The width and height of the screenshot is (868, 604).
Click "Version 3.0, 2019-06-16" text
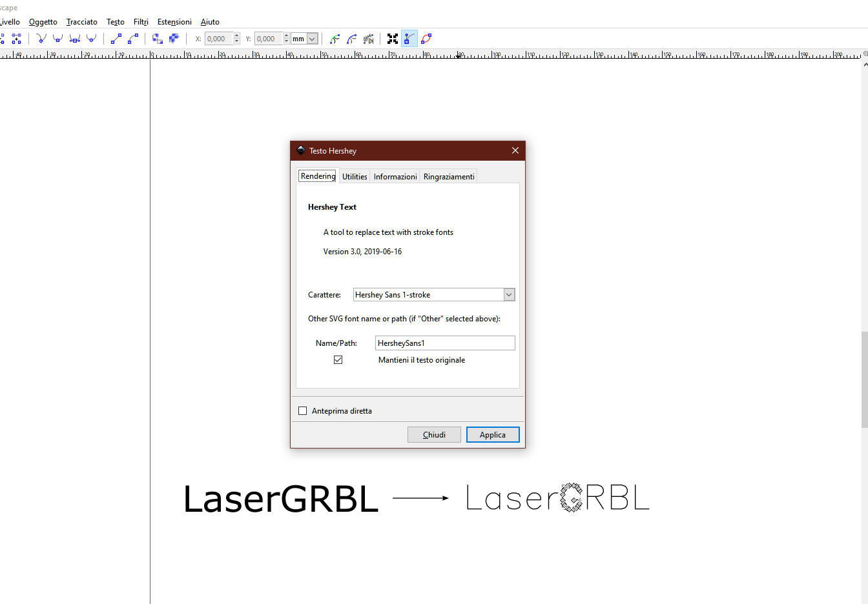click(x=362, y=252)
